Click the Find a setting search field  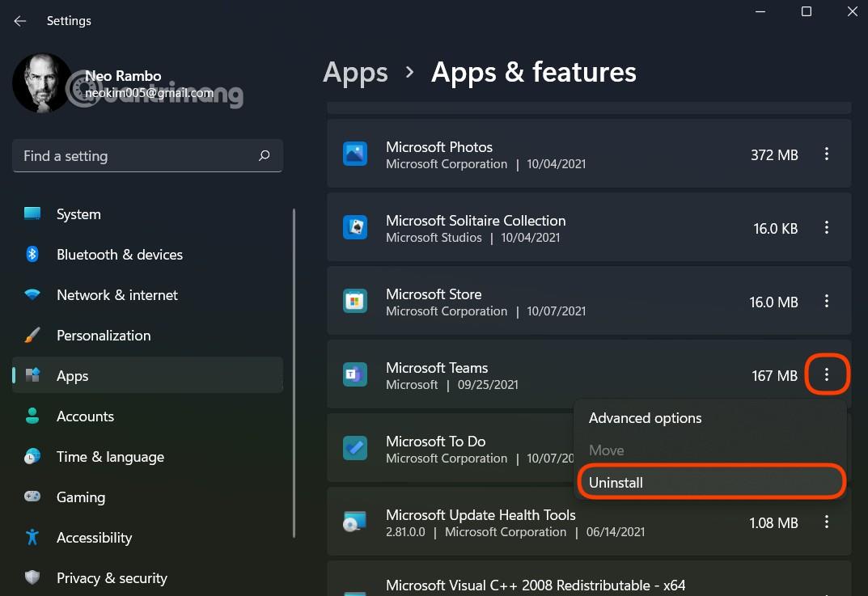click(x=147, y=156)
